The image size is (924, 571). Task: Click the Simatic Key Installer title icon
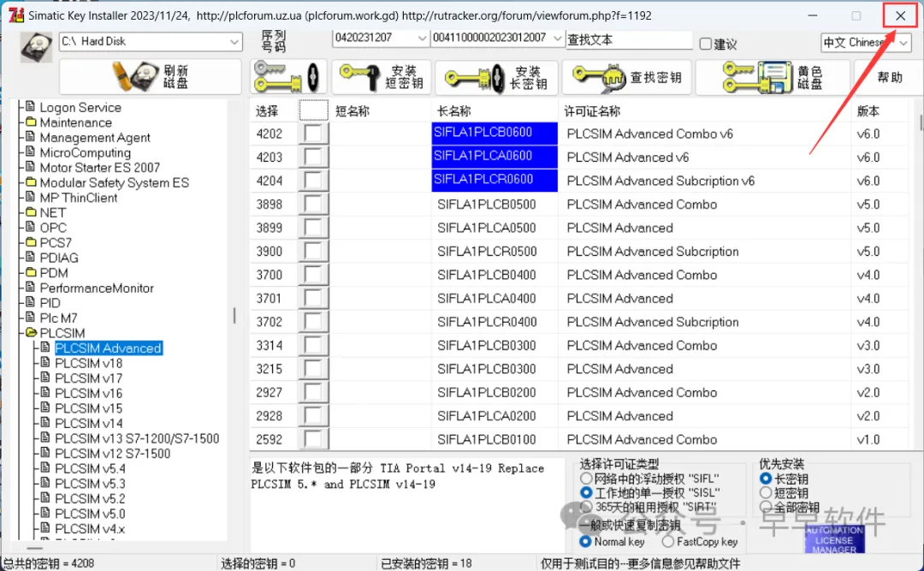tap(16, 15)
